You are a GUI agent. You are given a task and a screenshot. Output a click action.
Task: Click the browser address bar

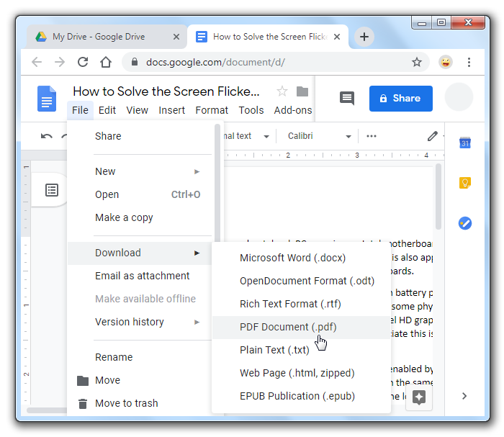pyautogui.click(x=274, y=63)
